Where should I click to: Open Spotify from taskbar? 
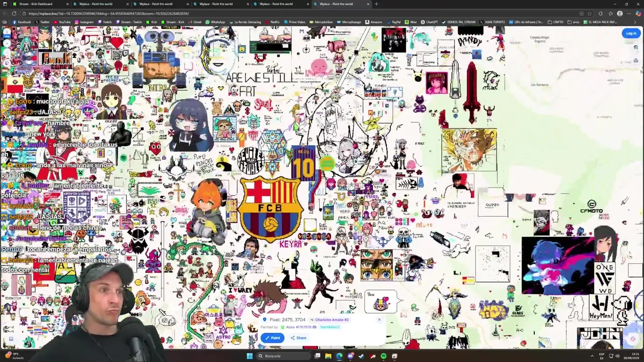point(383,356)
